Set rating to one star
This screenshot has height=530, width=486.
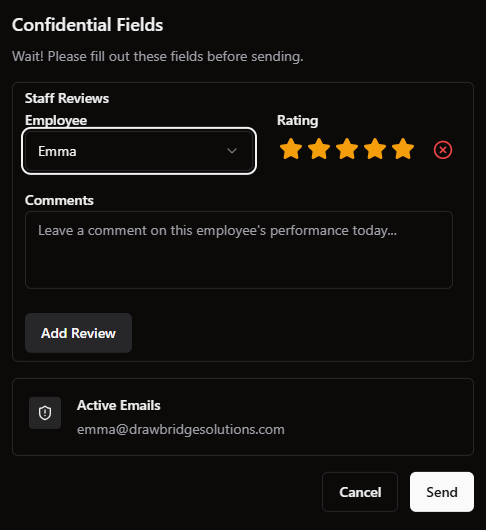(x=291, y=149)
